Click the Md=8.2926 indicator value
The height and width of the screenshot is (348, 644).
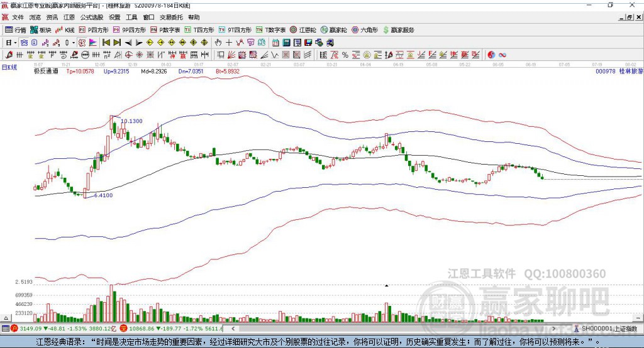click(153, 71)
